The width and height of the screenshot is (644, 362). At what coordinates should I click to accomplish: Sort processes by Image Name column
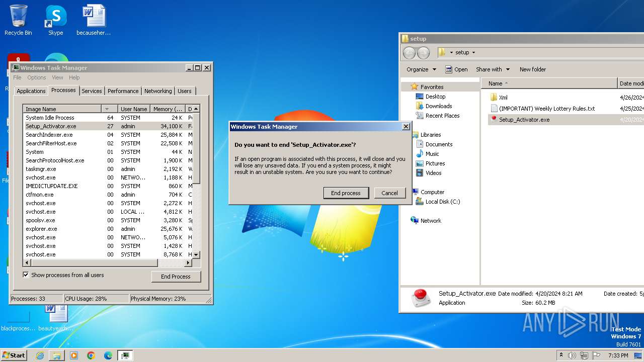pyautogui.click(x=63, y=109)
